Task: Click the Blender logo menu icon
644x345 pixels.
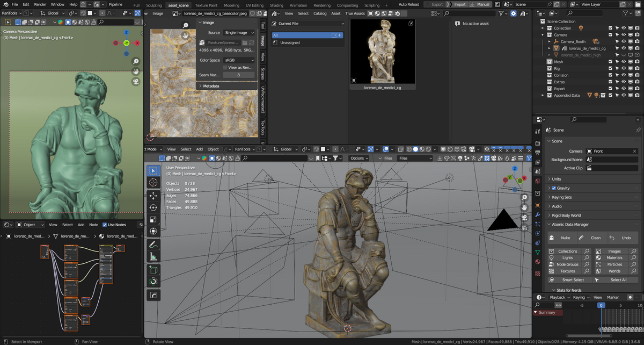Action: click(6, 4)
